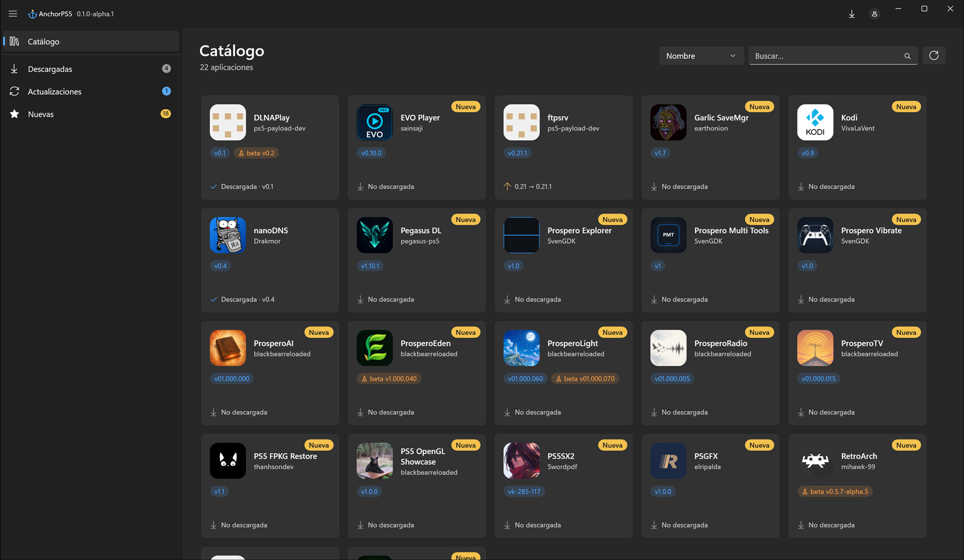Open the nanoDNS app icon
The height and width of the screenshot is (560, 964).
(228, 235)
